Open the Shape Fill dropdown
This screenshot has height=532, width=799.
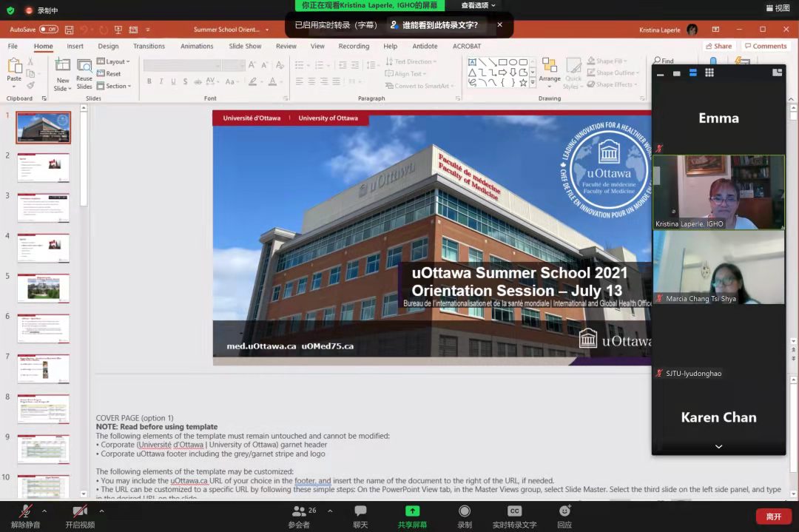(x=607, y=61)
